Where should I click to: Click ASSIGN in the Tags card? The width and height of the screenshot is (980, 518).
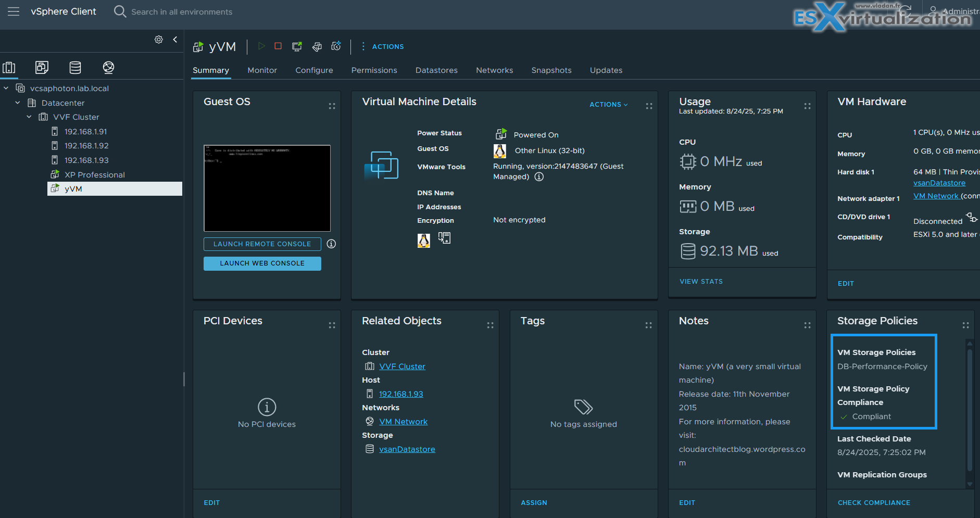click(x=534, y=503)
